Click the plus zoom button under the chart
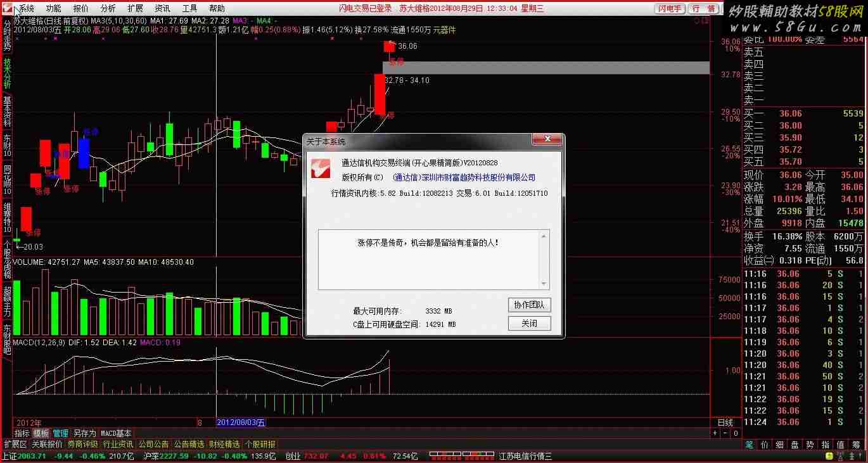The width and height of the screenshot is (868, 463). [x=715, y=433]
